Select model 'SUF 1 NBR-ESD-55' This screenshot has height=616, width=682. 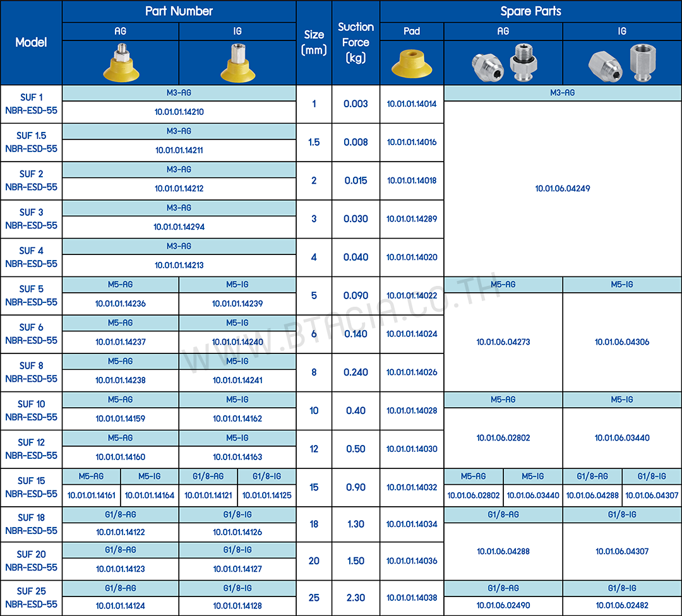pyautogui.click(x=32, y=104)
